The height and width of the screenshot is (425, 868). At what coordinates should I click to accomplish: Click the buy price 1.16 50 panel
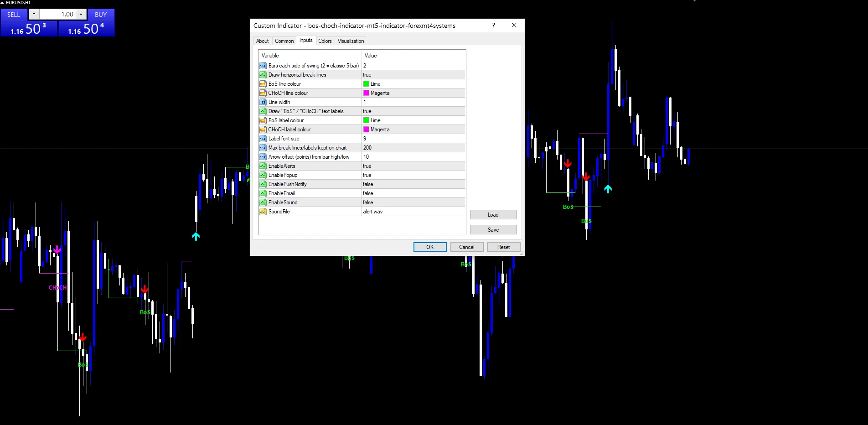pos(86,28)
